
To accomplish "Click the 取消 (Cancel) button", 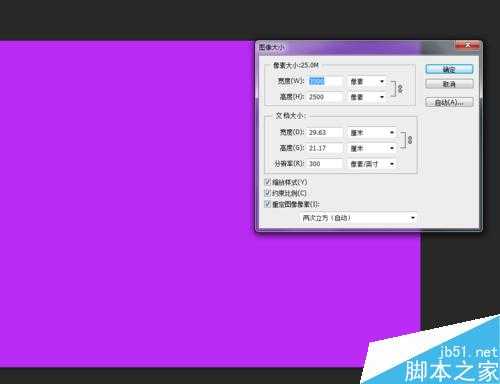I will [x=449, y=84].
